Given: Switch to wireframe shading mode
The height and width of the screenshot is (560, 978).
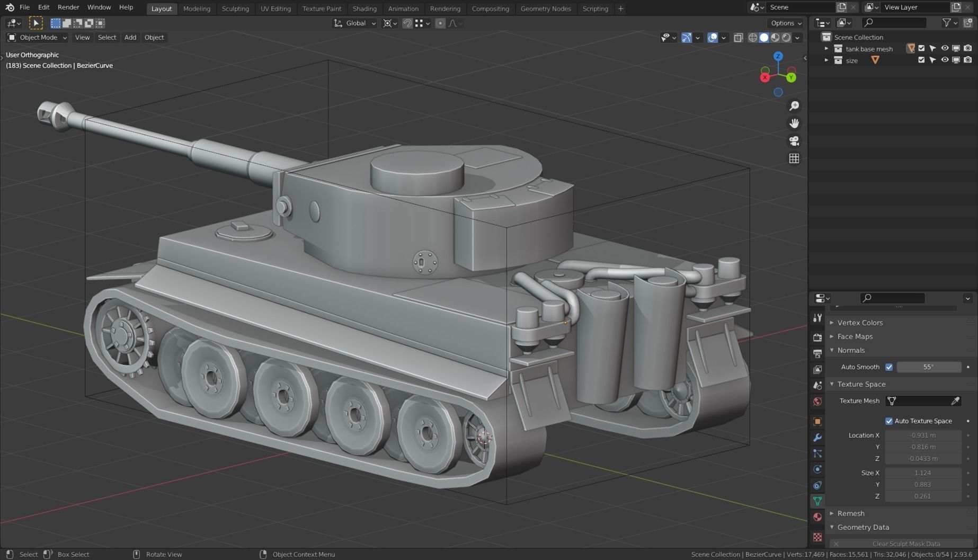Looking at the screenshot, I should [x=752, y=38].
